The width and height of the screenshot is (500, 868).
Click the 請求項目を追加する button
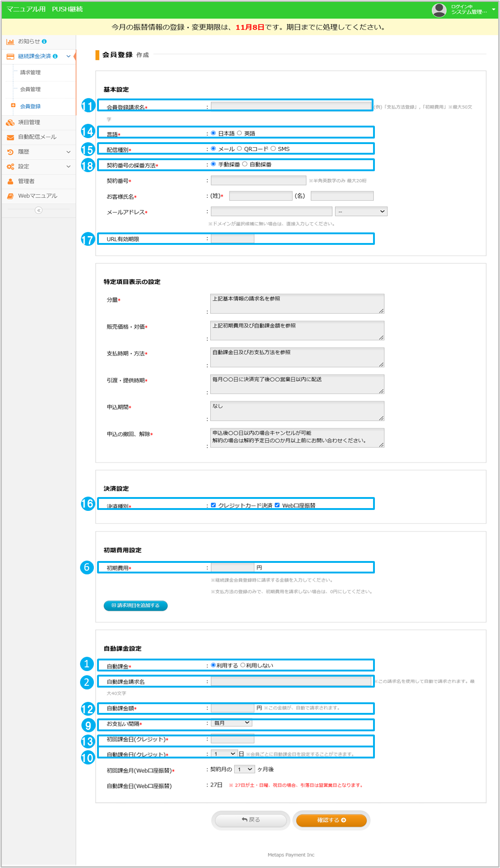coord(136,606)
